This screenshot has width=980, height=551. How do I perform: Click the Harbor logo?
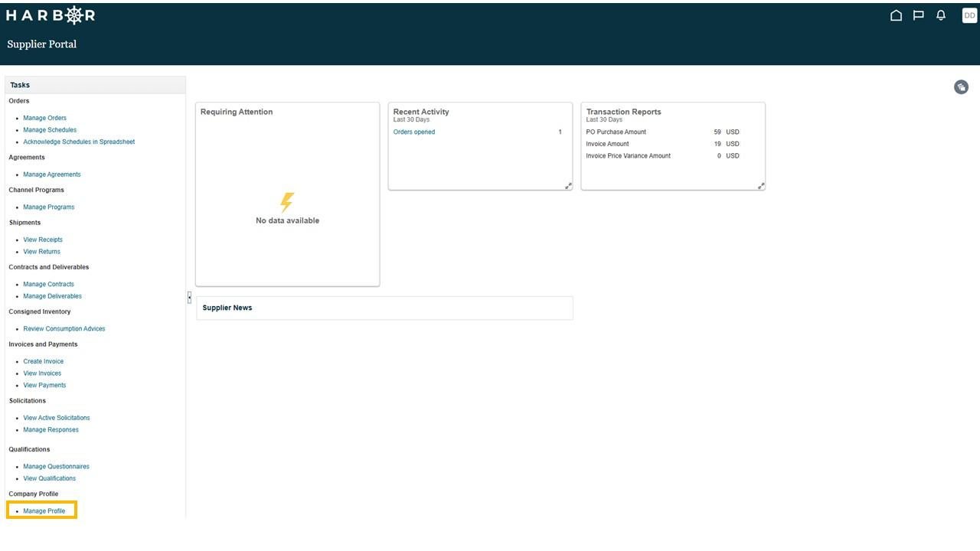pos(51,15)
